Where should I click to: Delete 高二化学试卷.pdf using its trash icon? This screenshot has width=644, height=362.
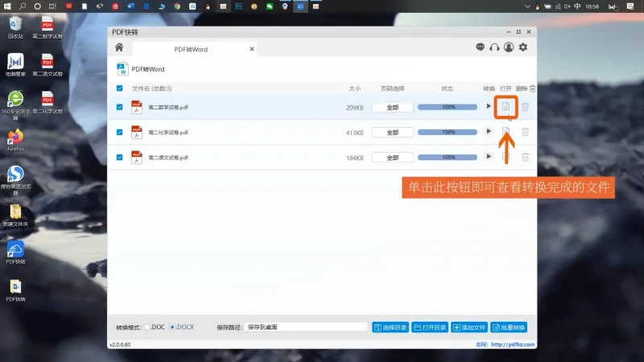pyautogui.click(x=526, y=132)
